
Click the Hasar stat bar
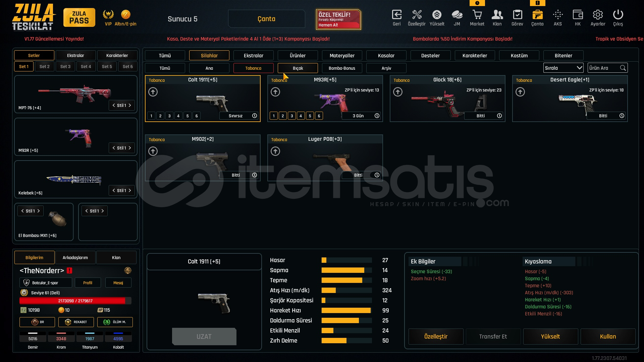pos(346,260)
